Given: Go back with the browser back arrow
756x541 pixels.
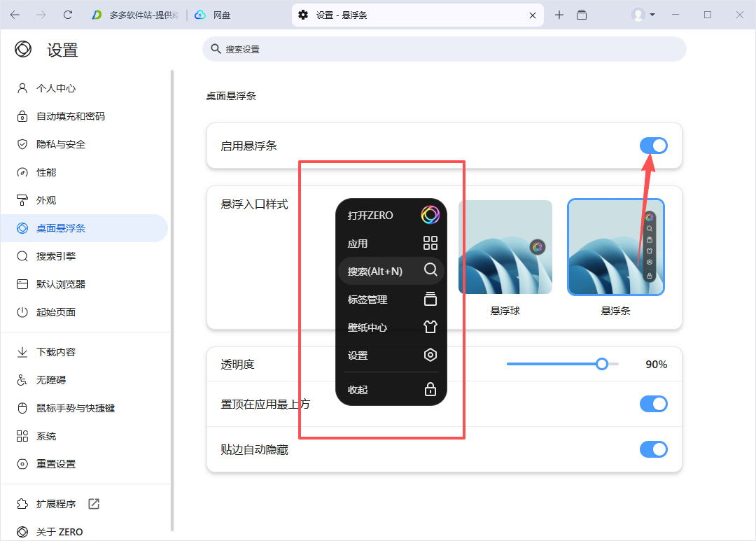Looking at the screenshot, I should click(x=15, y=15).
